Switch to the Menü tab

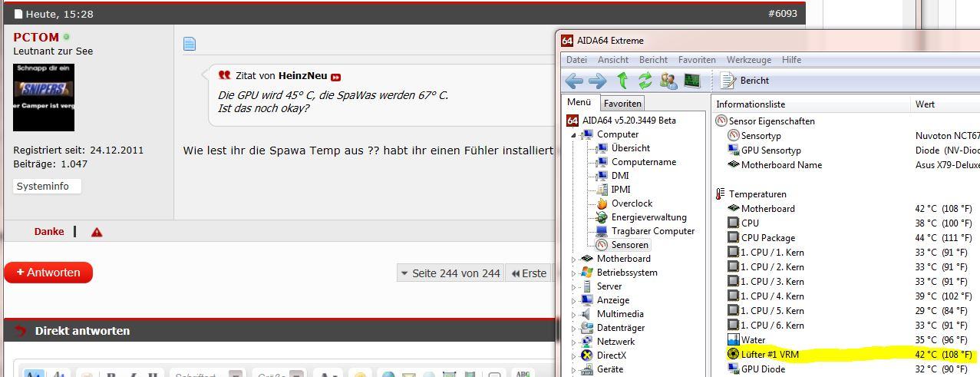(x=579, y=102)
